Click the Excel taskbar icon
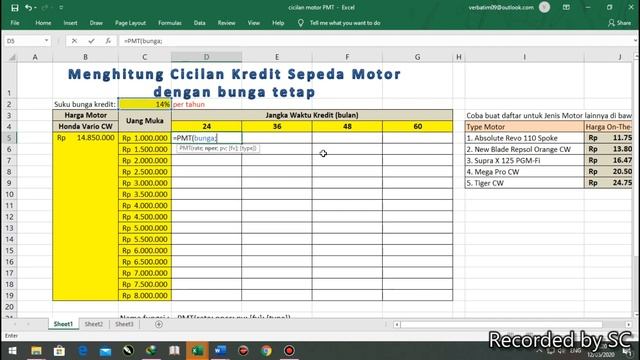 tap(198, 351)
